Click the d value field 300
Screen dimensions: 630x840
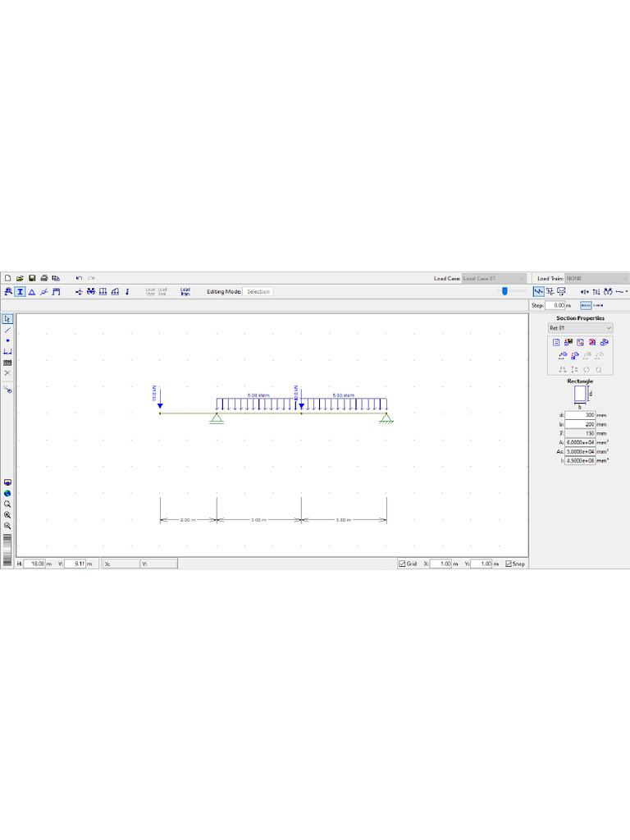pyautogui.click(x=580, y=415)
